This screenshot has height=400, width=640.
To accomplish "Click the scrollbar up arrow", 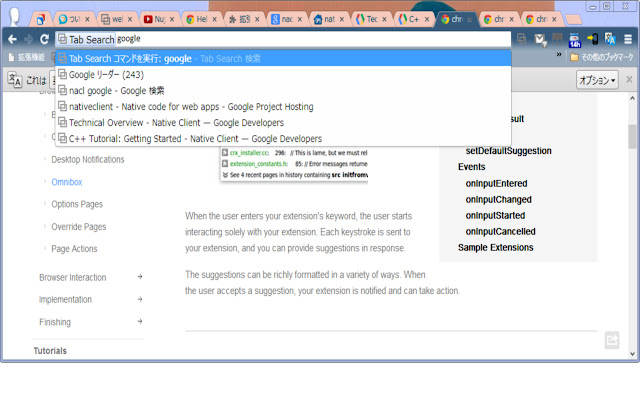I will point(632,98).
